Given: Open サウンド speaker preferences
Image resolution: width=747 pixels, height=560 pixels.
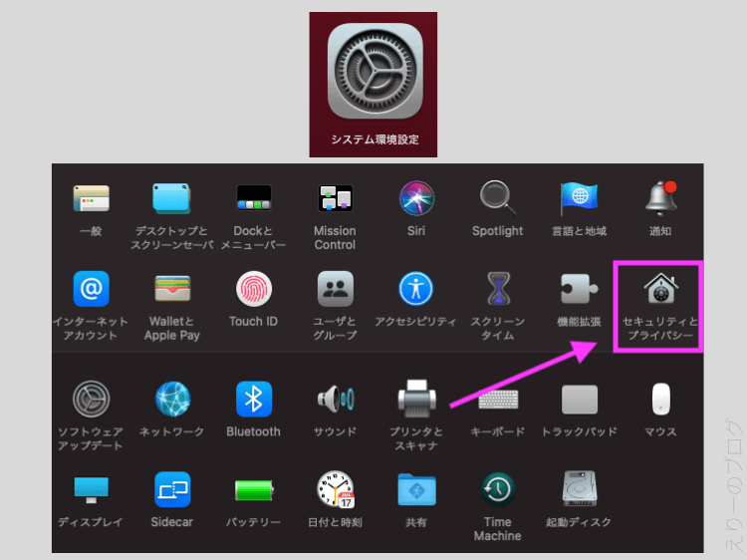Looking at the screenshot, I should pos(336,399).
